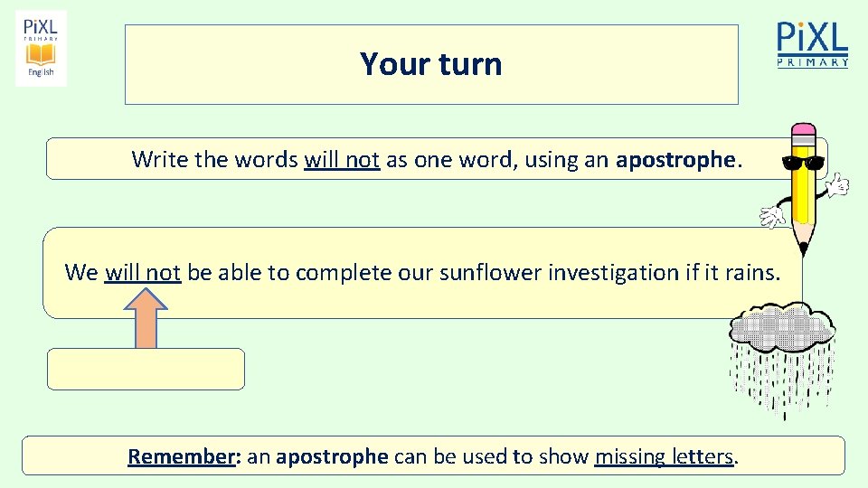The width and height of the screenshot is (868, 488).
Task: Click the empty answer box
Action: click(146, 369)
